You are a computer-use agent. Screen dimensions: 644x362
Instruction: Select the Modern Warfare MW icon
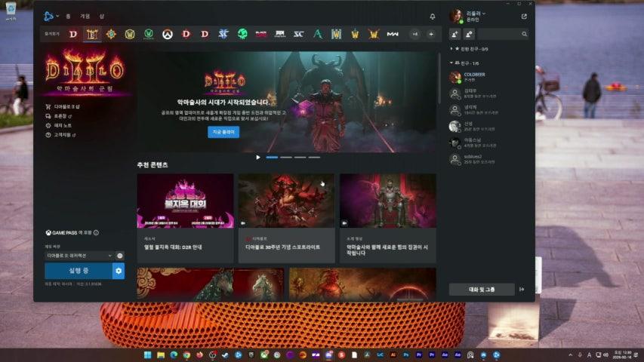pos(393,34)
